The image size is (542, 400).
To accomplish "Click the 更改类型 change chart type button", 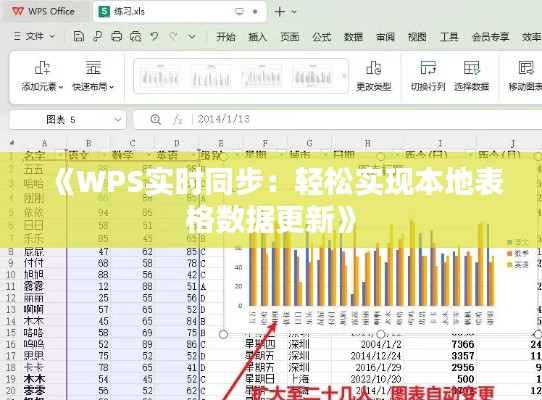I will pyautogui.click(x=374, y=76).
